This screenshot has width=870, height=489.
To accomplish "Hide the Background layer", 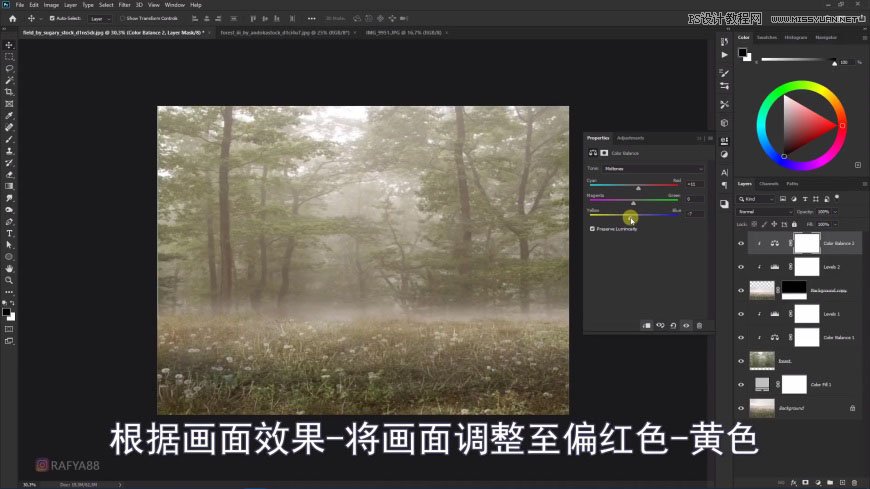I will coord(741,408).
